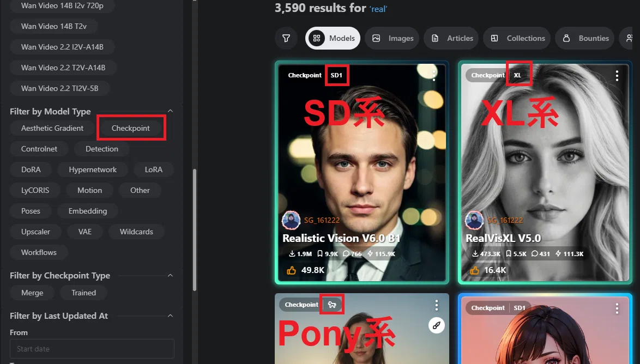Image resolution: width=640 pixels, height=364 pixels.
Task: Click bookmark count 5.5K on RealVisXL card
Action: click(x=516, y=254)
